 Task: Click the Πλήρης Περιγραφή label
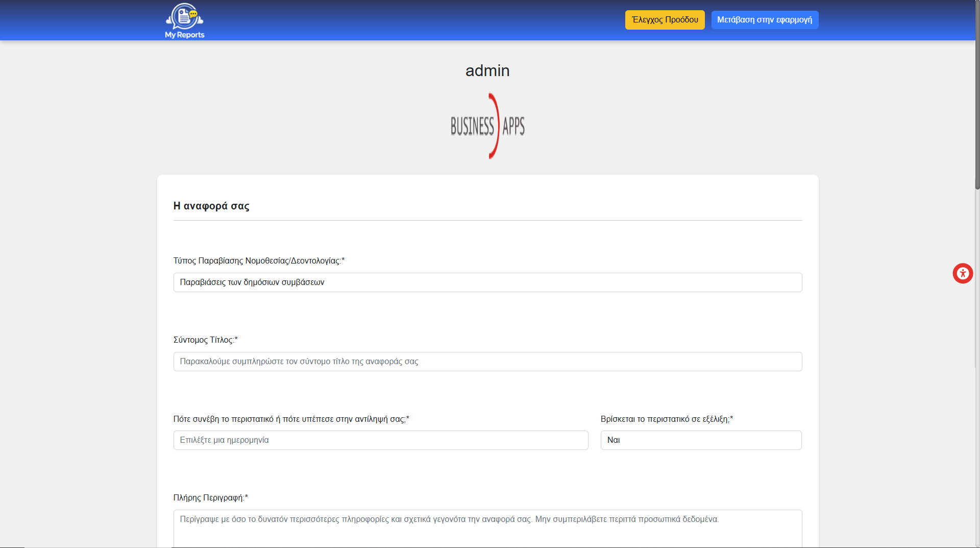pyautogui.click(x=210, y=498)
